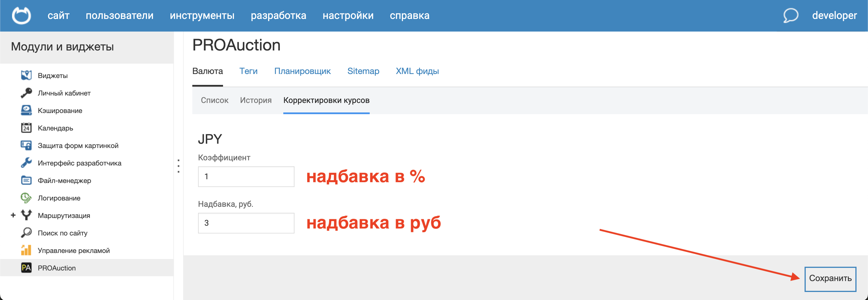868x300 pixels.
Task: Click the Управление рекламой chart icon
Action: (26, 250)
